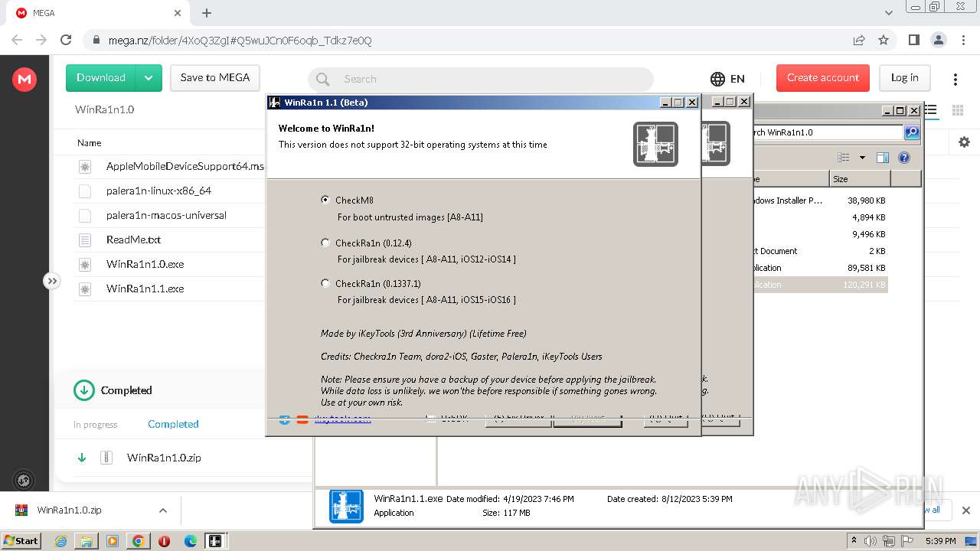Select the CheckM8 radio option
The height and width of the screenshot is (551, 980).
click(325, 200)
